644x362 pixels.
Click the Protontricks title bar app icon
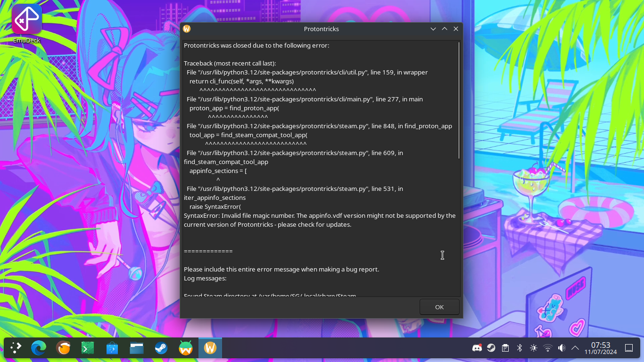187,29
